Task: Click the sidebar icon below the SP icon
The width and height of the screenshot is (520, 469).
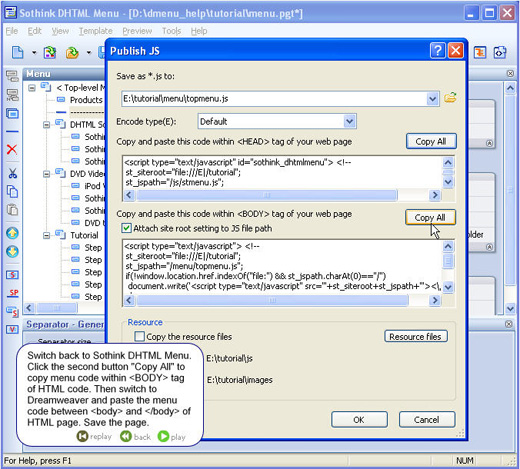Action: pos(12,311)
